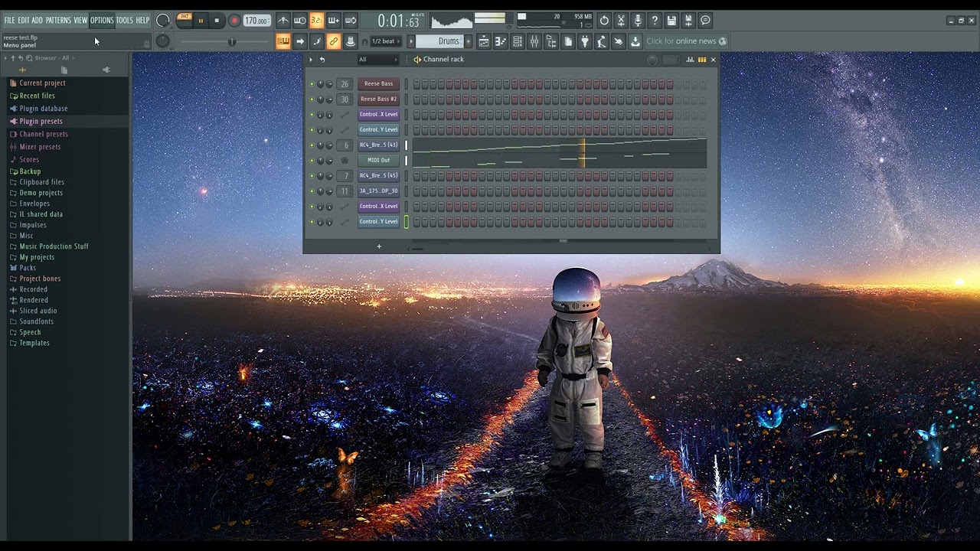Mute the JA_175..OP_30 channel LED

(312, 191)
